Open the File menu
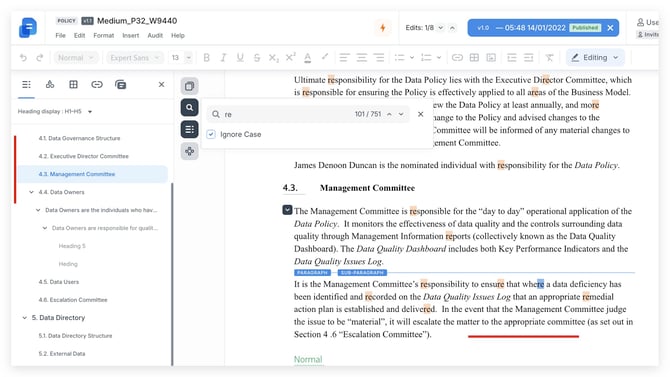Screen dimensions: 670x377 click(x=60, y=35)
